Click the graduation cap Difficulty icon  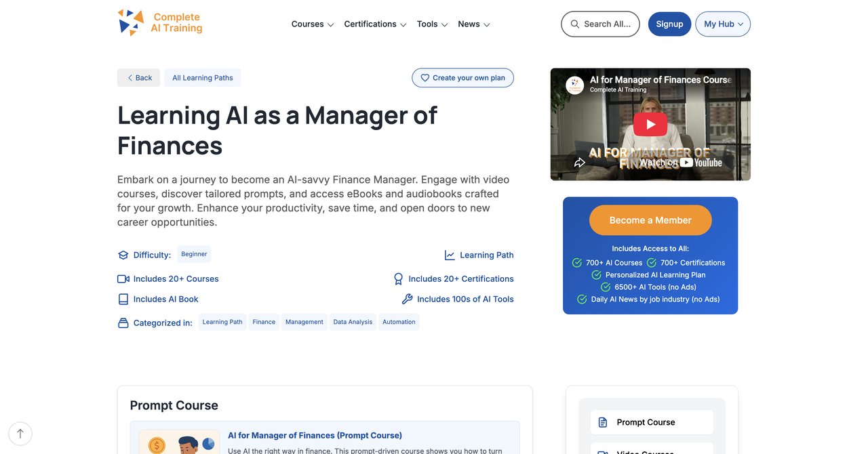coord(123,255)
